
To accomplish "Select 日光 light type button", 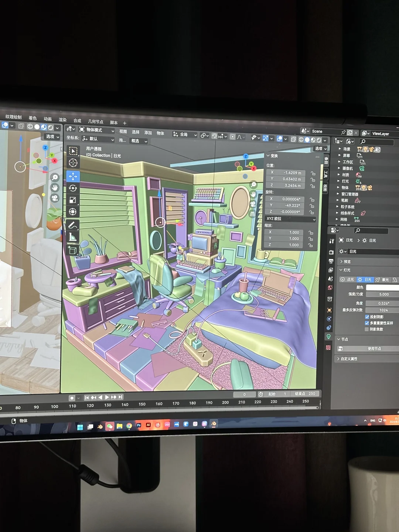I will point(365,280).
